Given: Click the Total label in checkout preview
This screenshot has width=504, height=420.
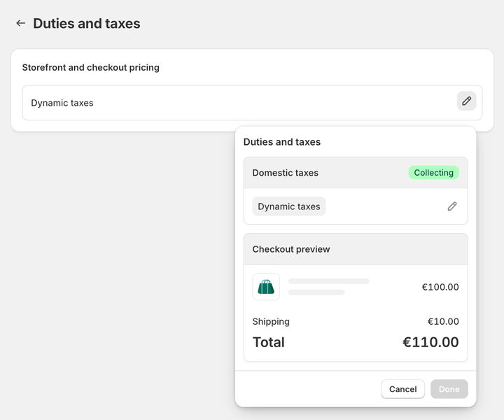Looking at the screenshot, I should (269, 342).
